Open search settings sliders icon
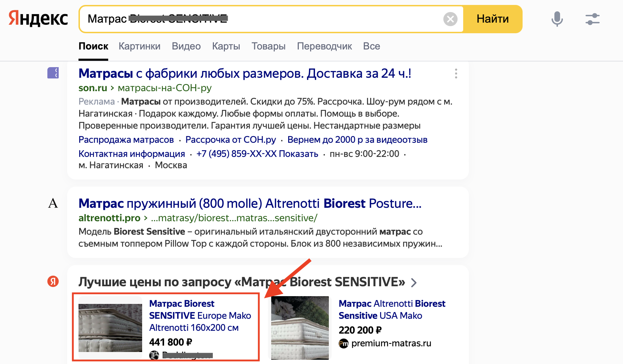Screen dimensions: 623x364 coord(592,19)
